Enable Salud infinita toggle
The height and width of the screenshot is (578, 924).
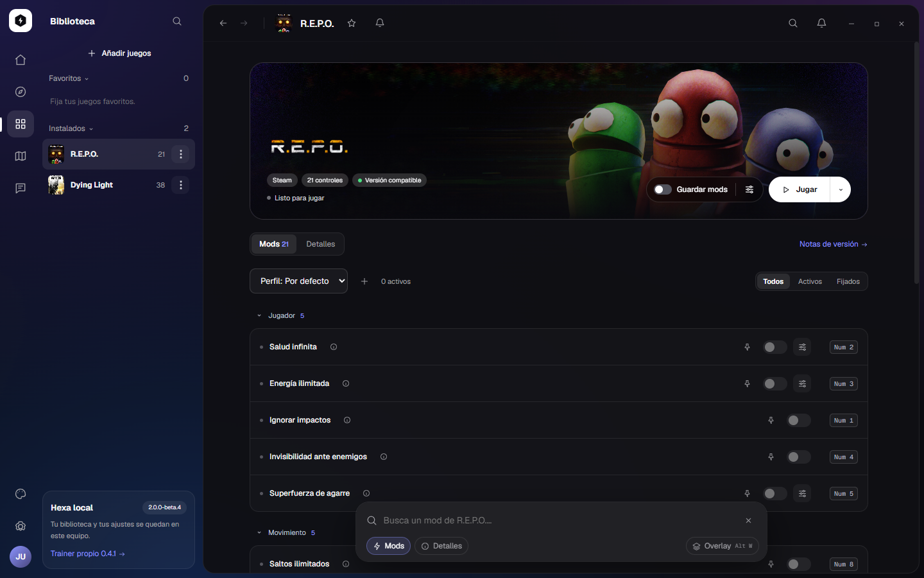click(x=774, y=347)
